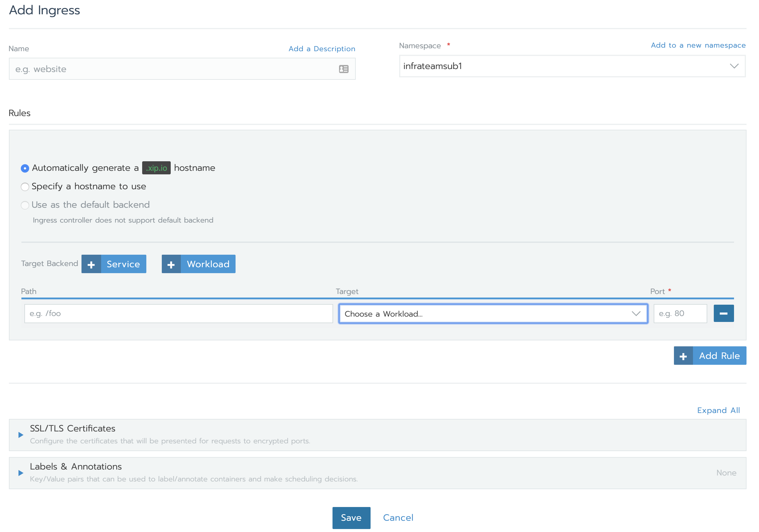Screen dimensions: 759x532
Task: Expand the SSL/TLS Certificates section title
Action: [x=72, y=428]
